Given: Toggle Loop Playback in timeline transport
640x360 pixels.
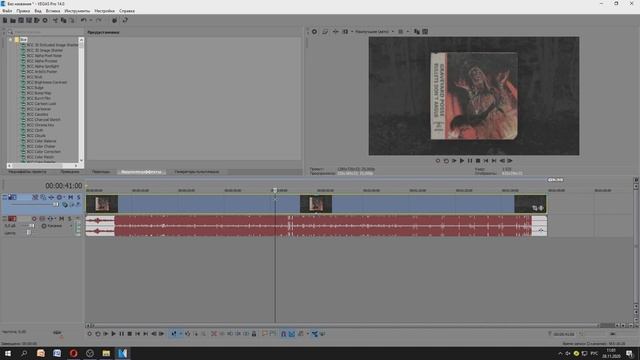Looking at the screenshot, I should click(98, 334).
